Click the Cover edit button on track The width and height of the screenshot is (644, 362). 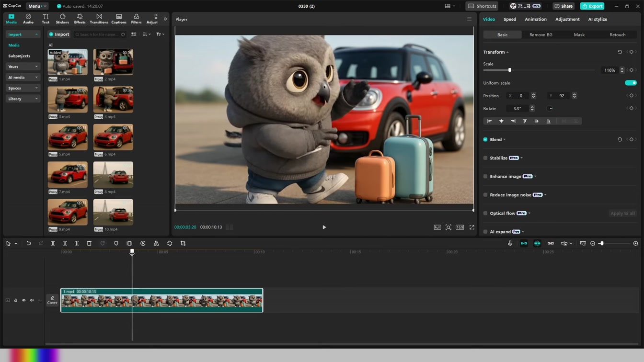52,300
